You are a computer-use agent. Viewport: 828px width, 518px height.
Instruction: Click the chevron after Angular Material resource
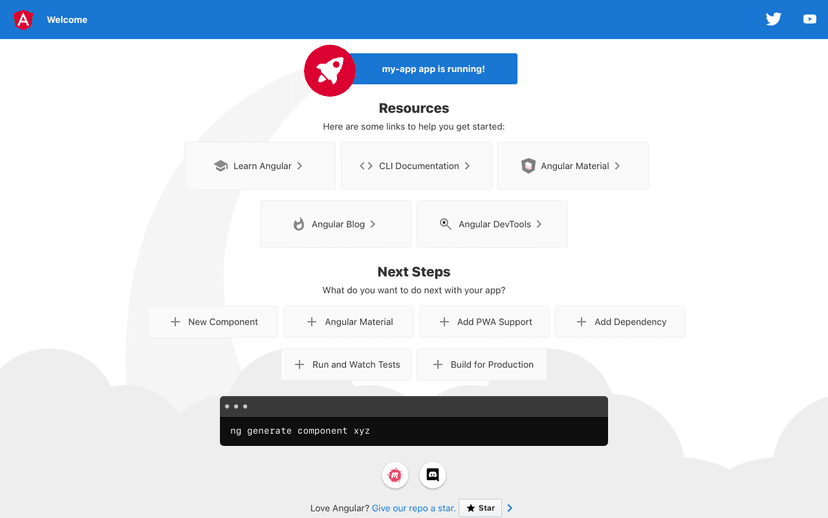617,166
